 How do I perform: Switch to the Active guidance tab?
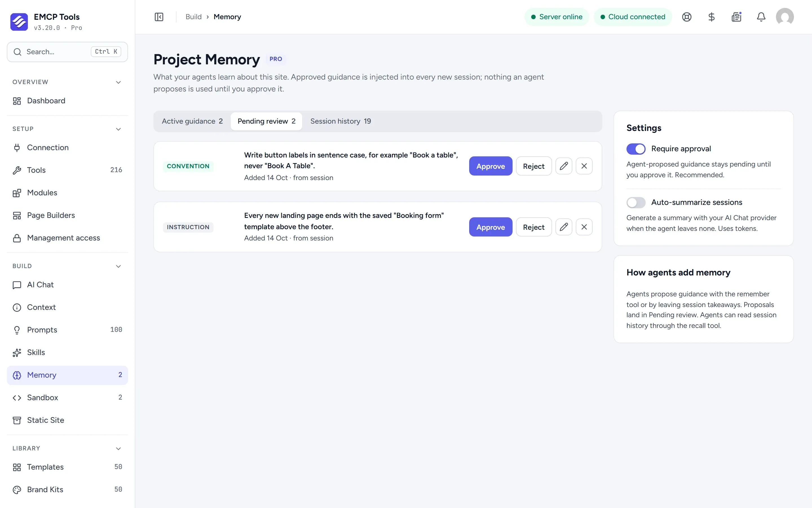(192, 121)
